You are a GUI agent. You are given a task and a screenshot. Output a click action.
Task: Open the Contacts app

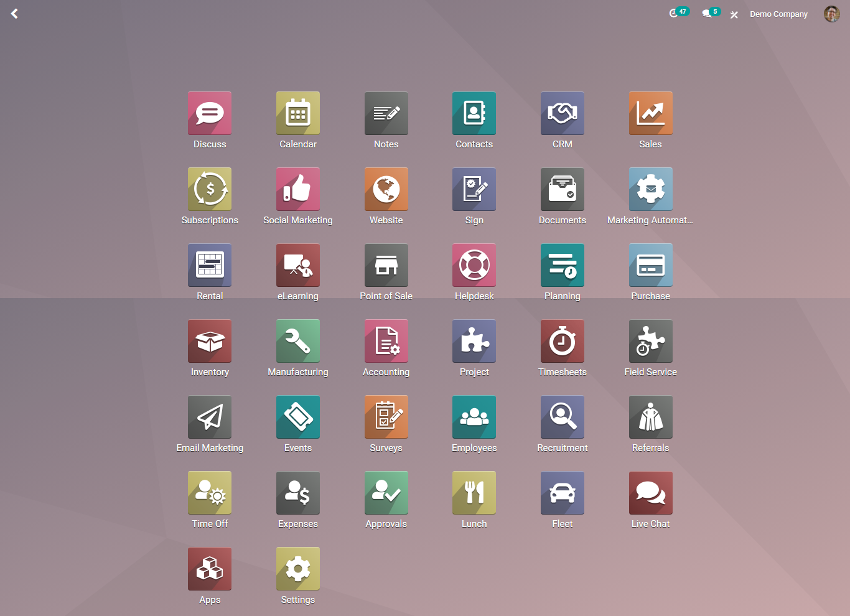(x=474, y=113)
